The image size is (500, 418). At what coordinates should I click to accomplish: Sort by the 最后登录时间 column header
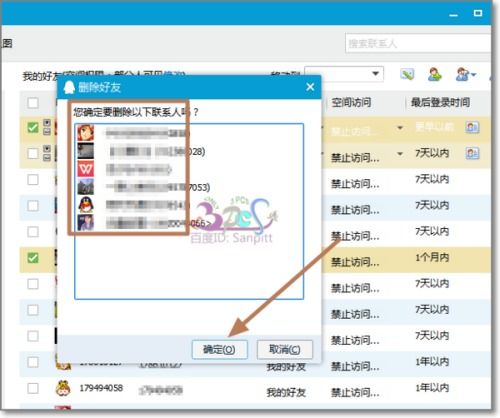[440, 102]
